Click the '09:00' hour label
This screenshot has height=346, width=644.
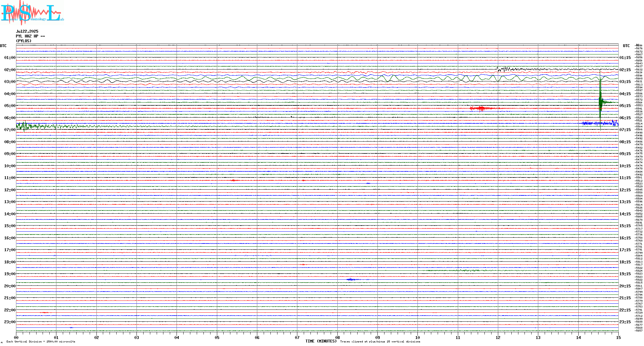click(10, 154)
